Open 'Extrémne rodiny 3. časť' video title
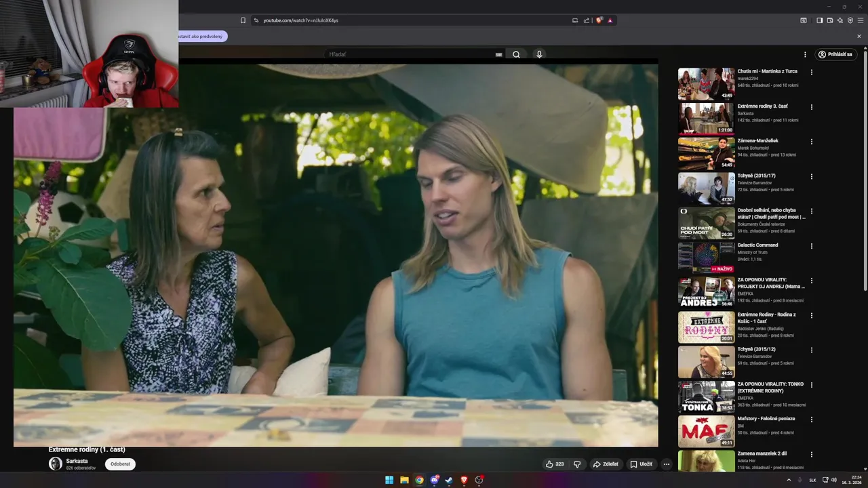868x488 pixels. (762, 106)
